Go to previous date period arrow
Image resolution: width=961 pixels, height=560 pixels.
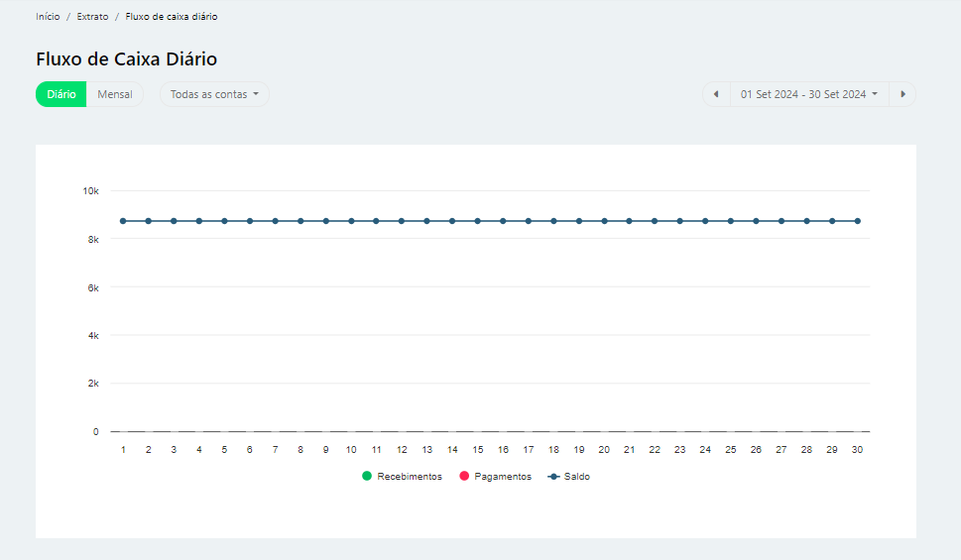(x=716, y=94)
